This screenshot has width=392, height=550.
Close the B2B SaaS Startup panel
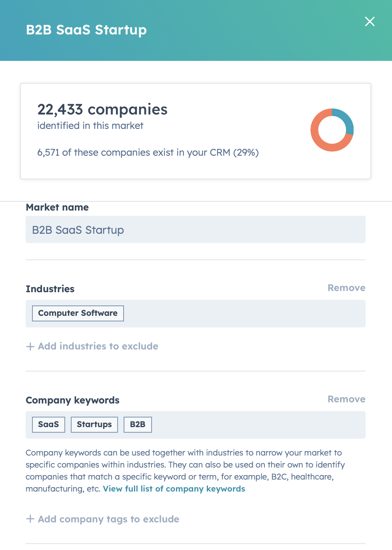(370, 22)
